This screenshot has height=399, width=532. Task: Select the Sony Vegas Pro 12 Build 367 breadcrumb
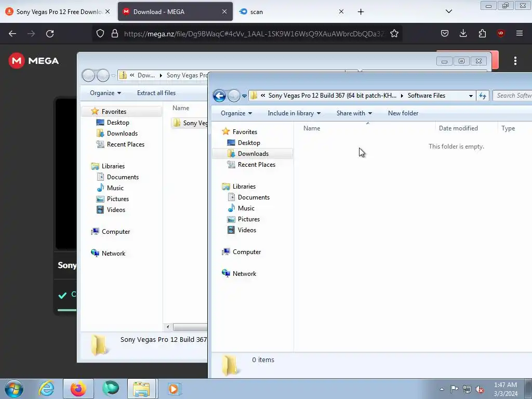click(332, 96)
